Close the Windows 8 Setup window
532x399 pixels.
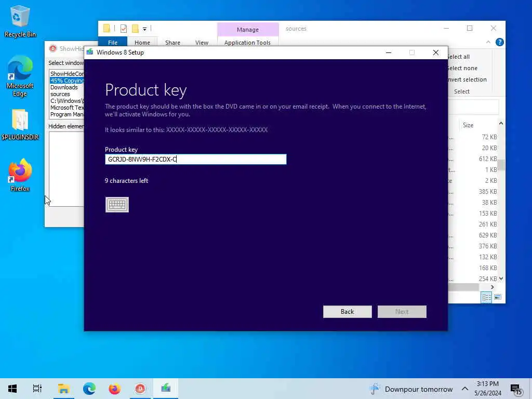(436, 52)
